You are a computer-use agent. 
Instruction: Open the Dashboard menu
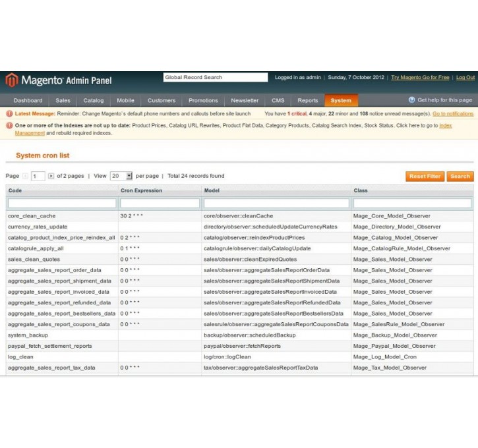[x=28, y=101]
